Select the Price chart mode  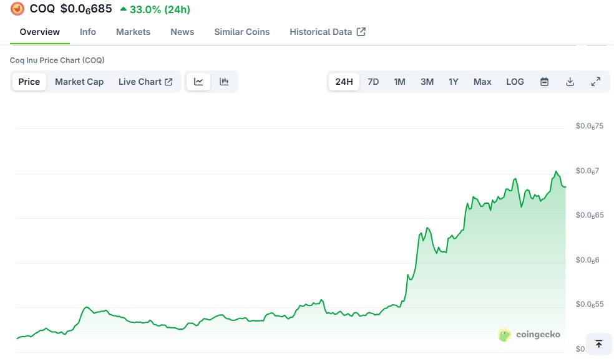click(x=29, y=82)
